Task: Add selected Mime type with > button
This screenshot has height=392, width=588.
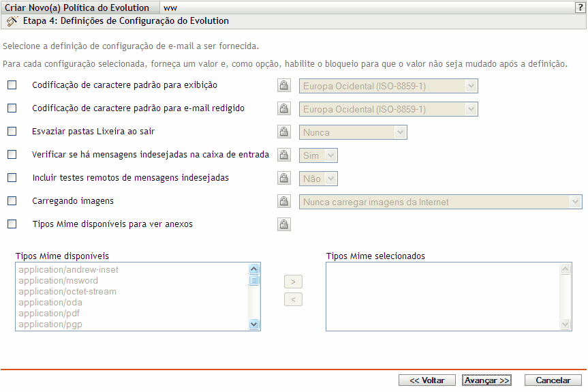Action: click(x=293, y=282)
